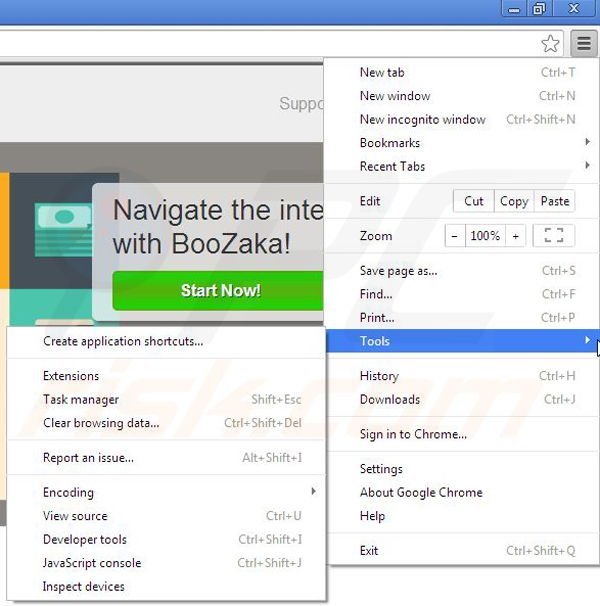
Task: Click the 100% zoom level value
Action: (x=485, y=235)
